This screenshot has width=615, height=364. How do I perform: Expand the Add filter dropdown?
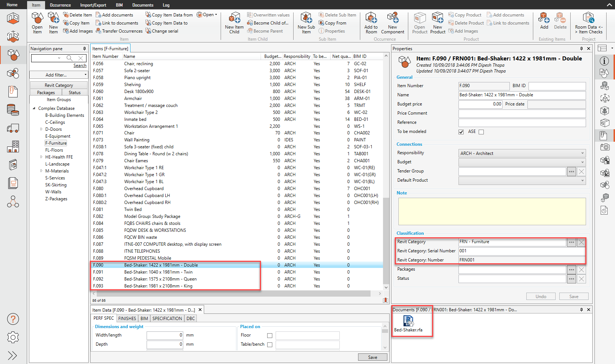(59, 75)
